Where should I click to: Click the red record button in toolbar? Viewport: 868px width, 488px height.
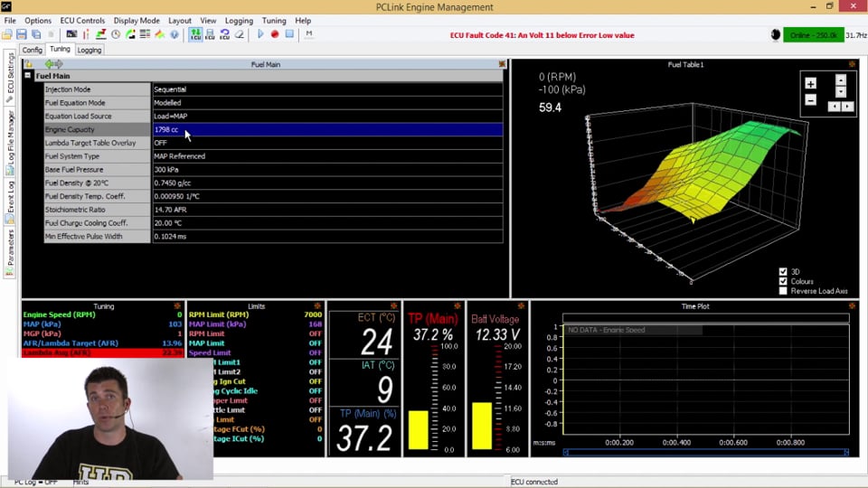(x=275, y=34)
